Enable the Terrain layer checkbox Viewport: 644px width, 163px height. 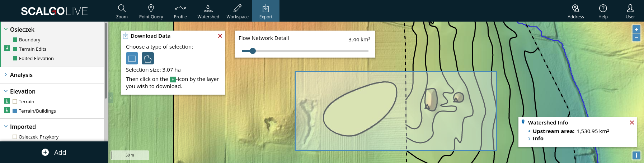click(15, 101)
